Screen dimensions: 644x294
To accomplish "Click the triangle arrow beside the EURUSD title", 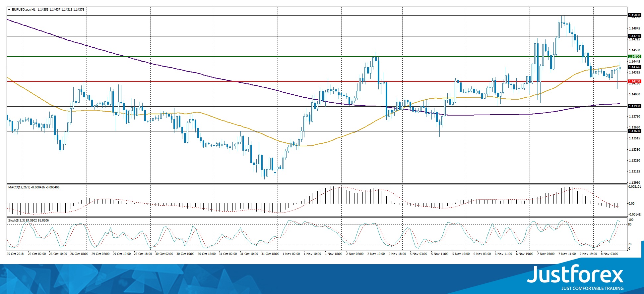I will (9, 10).
